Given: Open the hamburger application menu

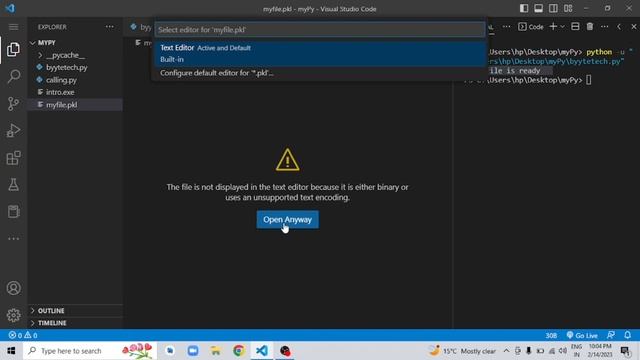Looking at the screenshot, I should [x=13, y=27].
